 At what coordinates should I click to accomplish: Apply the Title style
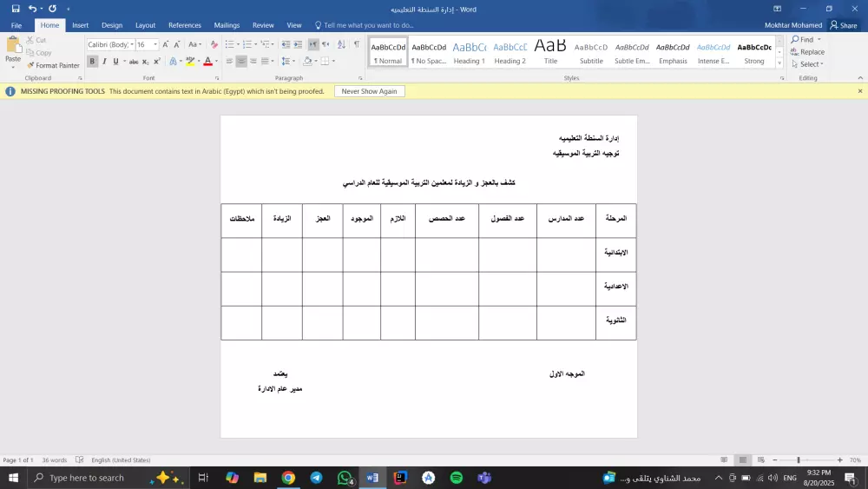(x=550, y=53)
